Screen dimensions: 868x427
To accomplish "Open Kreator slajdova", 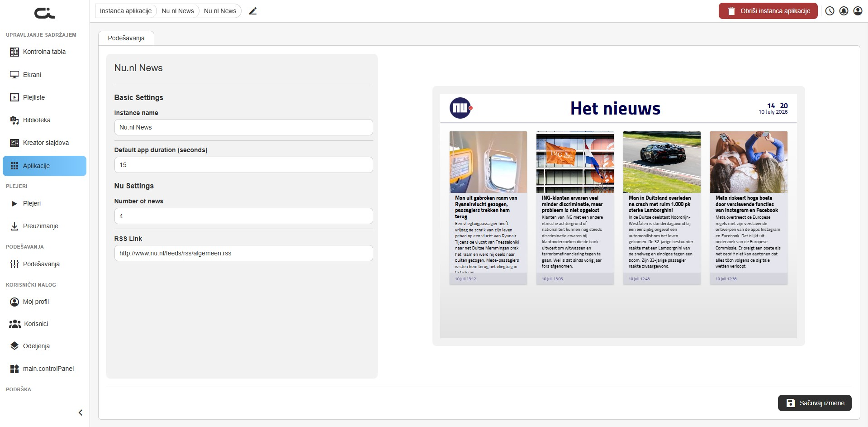I will point(44,143).
